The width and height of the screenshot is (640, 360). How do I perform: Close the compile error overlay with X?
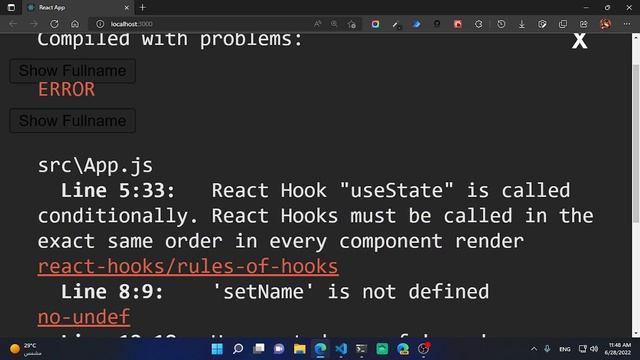(579, 40)
